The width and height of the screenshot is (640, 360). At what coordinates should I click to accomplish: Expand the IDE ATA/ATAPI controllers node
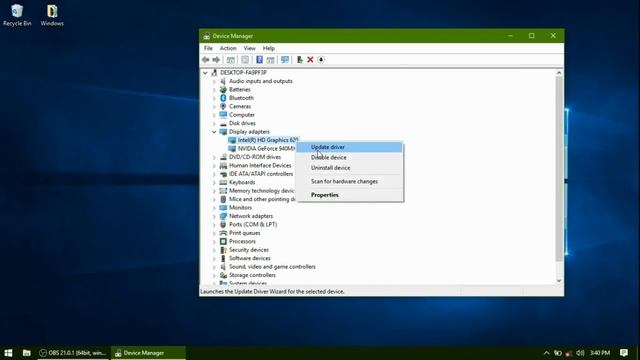(x=214, y=174)
